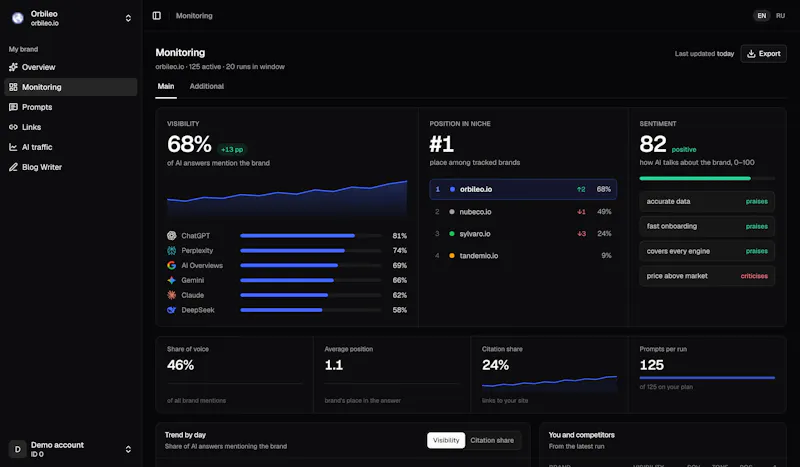
Task: Click the Last updated today text
Action: pyautogui.click(x=704, y=54)
